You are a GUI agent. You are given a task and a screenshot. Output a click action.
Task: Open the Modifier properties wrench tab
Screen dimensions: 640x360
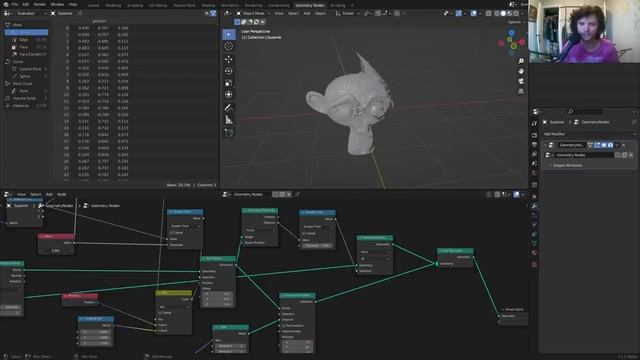click(534, 206)
